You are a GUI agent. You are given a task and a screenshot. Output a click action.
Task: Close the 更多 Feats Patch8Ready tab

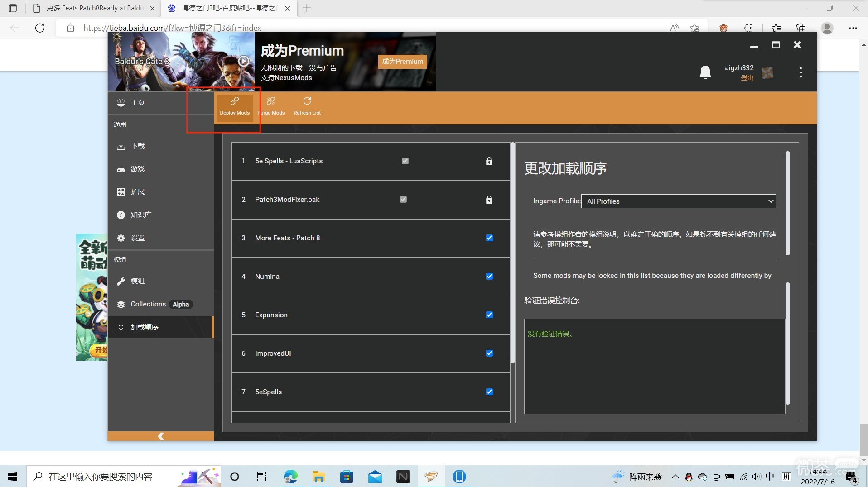coord(152,8)
